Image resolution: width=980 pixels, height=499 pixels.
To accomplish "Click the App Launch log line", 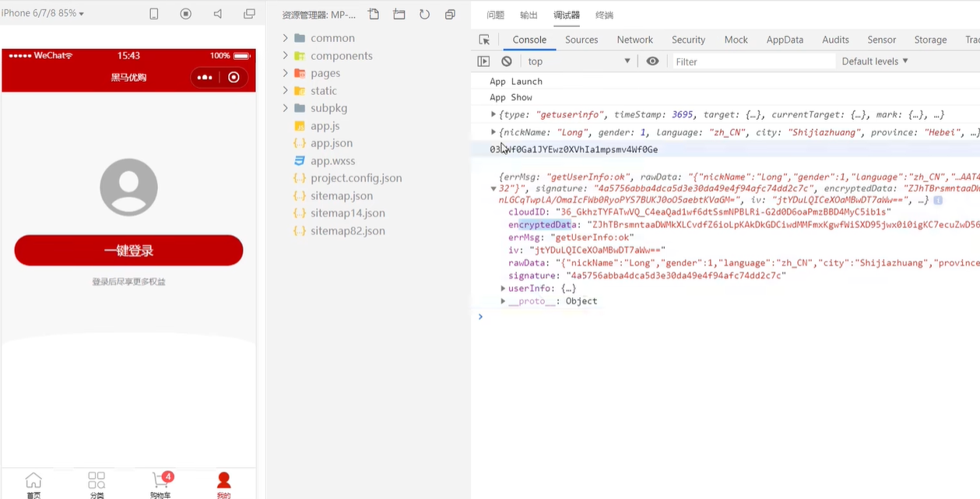I will (516, 82).
